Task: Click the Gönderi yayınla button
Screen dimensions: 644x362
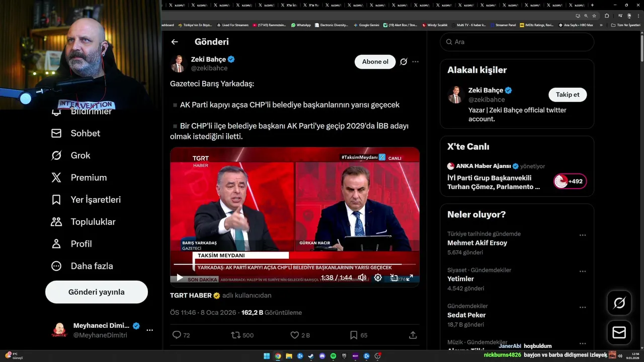Action: (x=97, y=292)
